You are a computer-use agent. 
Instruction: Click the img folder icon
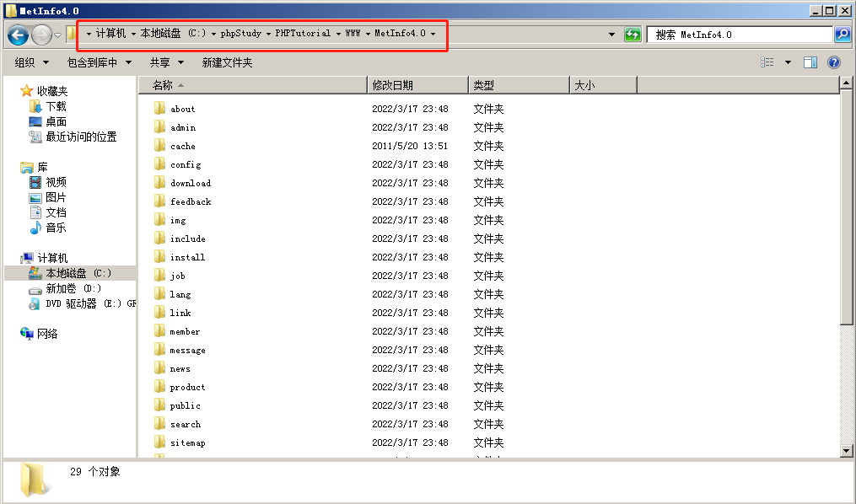pyautogui.click(x=159, y=219)
